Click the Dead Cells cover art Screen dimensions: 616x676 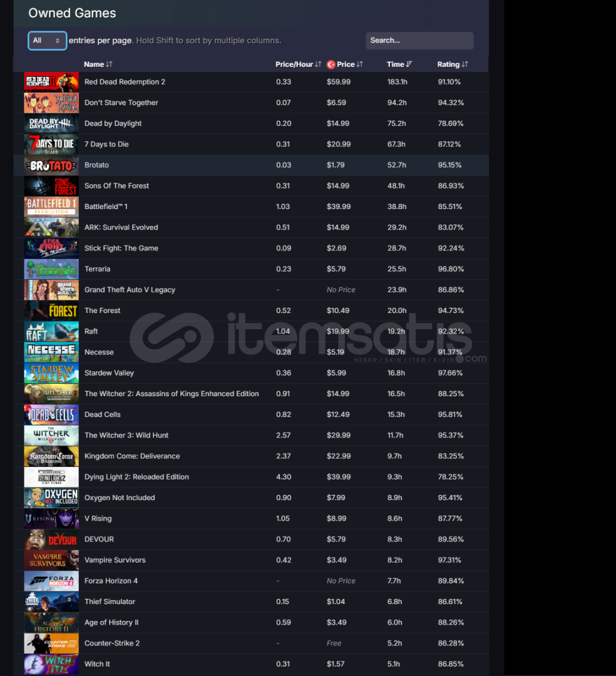(51, 415)
